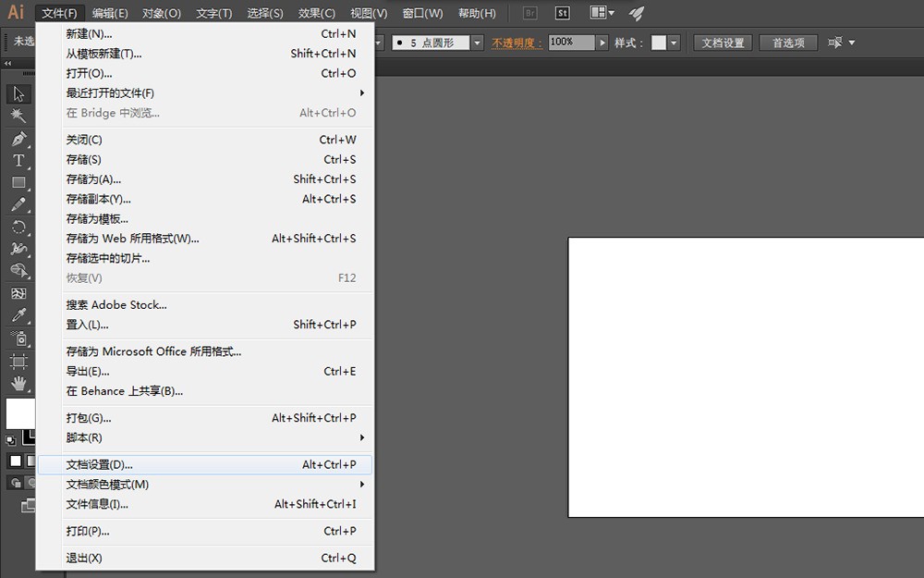Click the white Fill color swatch
924x578 pixels.
(18, 412)
